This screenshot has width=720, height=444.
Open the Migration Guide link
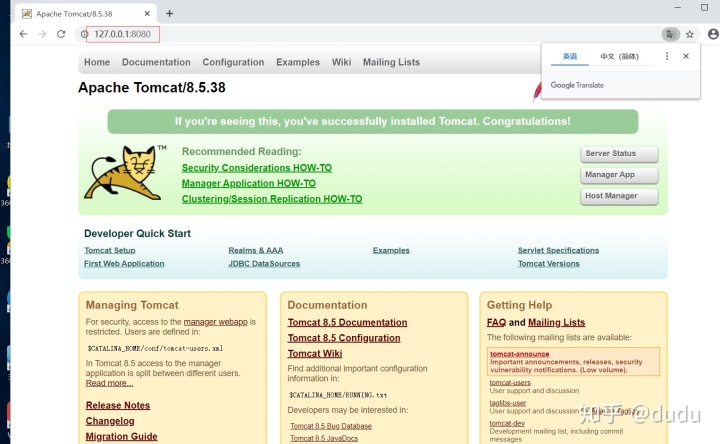pyautogui.click(x=122, y=437)
